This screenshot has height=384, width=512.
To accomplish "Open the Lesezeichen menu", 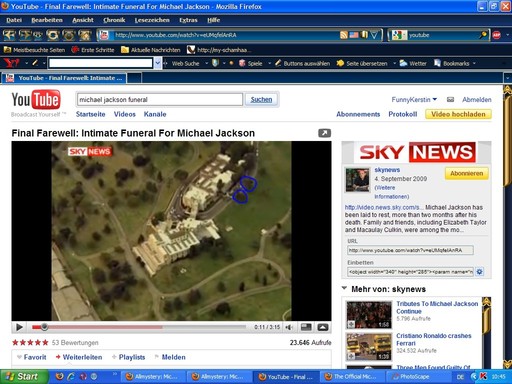I will (x=152, y=20).
